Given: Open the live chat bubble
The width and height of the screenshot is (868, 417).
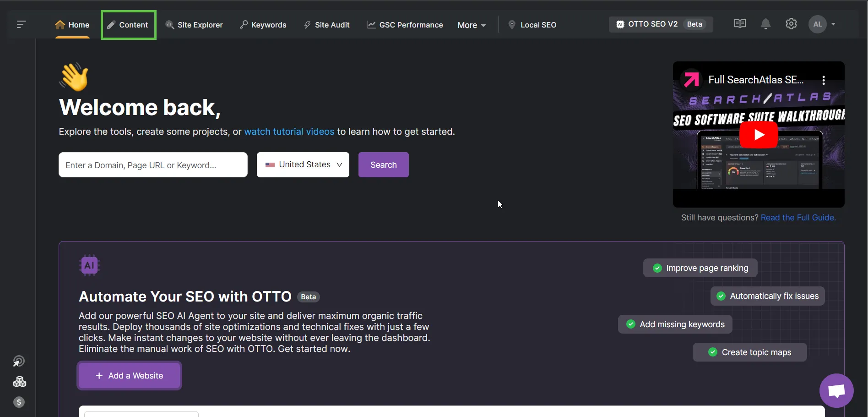Looking at the screenshot, I should point(836,391).
